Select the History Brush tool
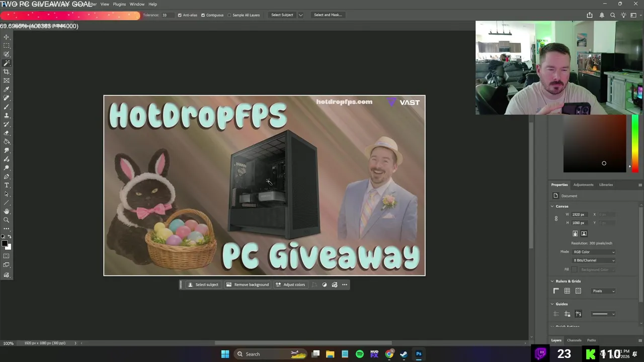The height and width of the screenshot is (362, 644). 7,124
